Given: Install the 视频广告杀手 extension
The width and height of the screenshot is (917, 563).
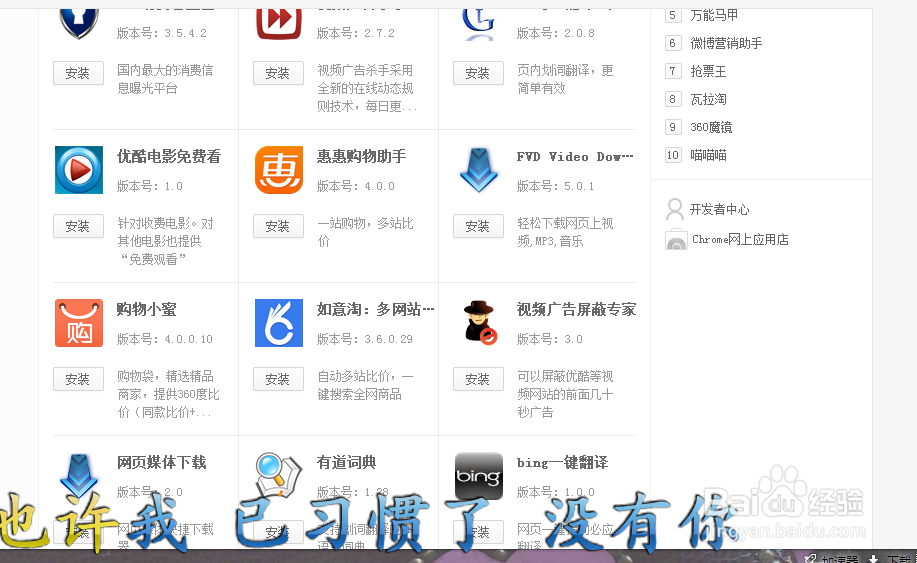Looking at the screenshot, I should [278, 73].
